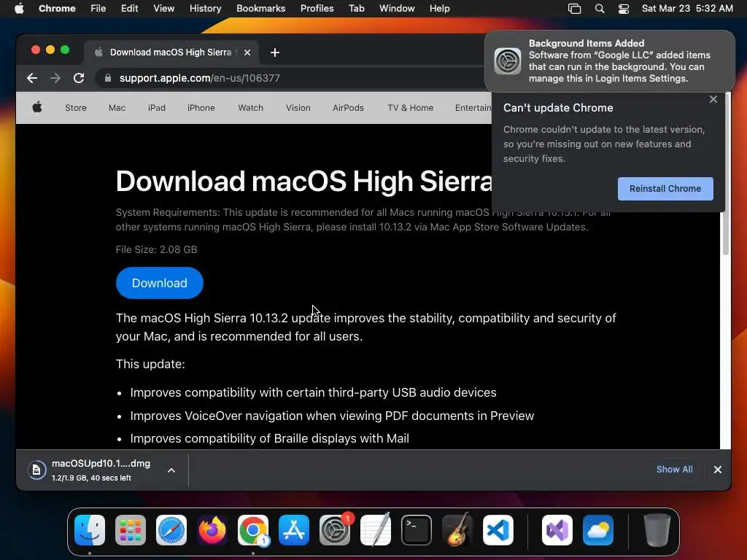747x560 pixels.
Task: Open Terminal from the dock
Action: click(417, 530)
